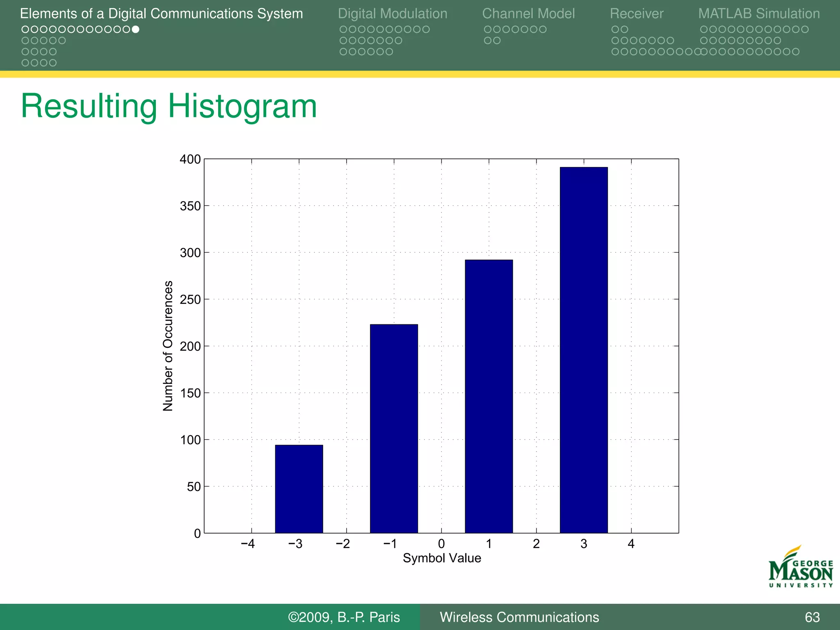Image resolution: width=840 pixels, height=630 pixels.
Task: Open the Channel Model section
Action: point(528,14)
